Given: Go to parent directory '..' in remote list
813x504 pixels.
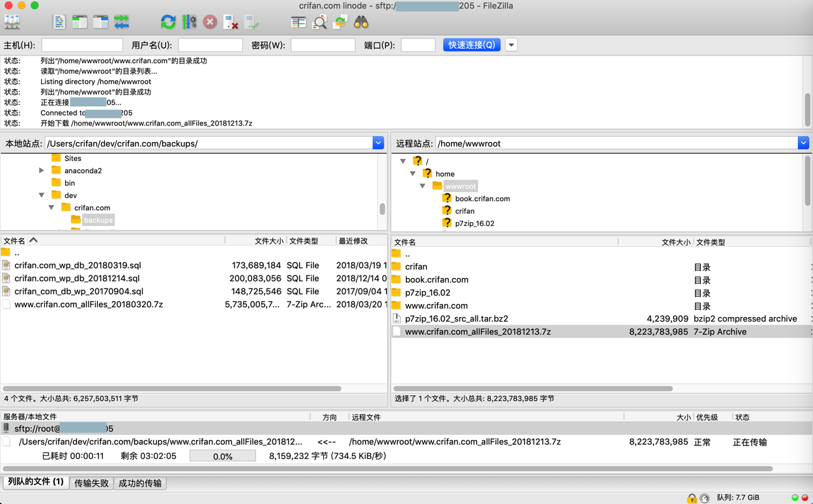Looking at the screenshot, I should (601, 254).
